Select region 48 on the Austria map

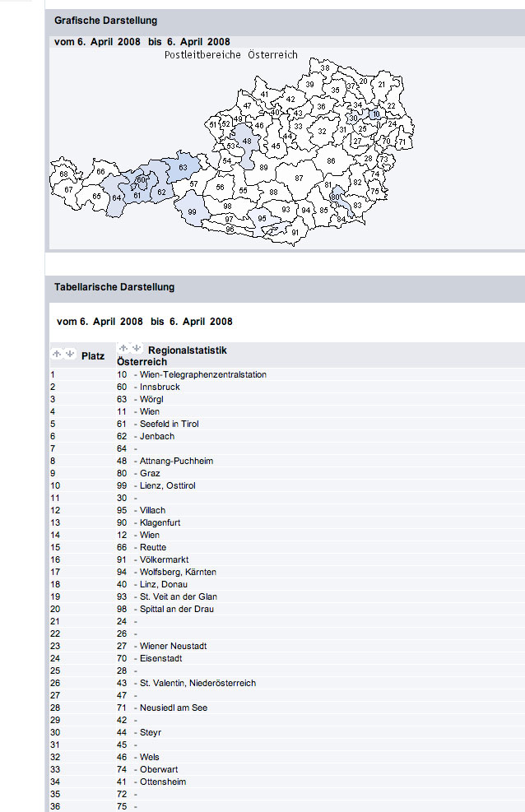click(x=247, y=142)
